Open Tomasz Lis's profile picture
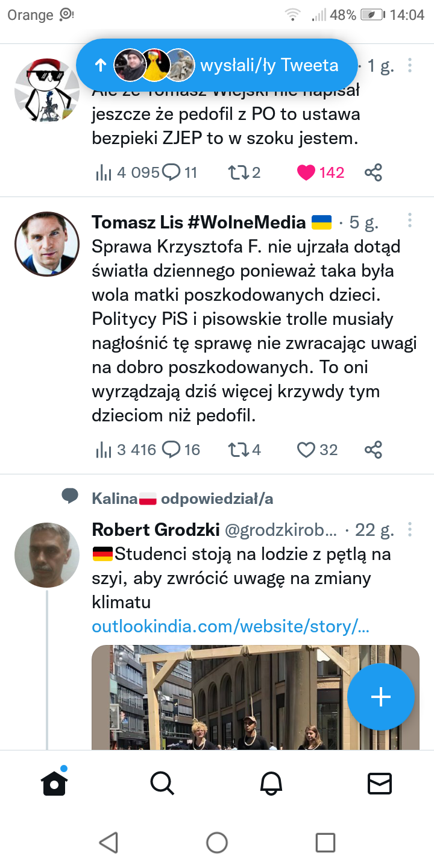This screenshot has width=434, height=868. pos(47,244)
